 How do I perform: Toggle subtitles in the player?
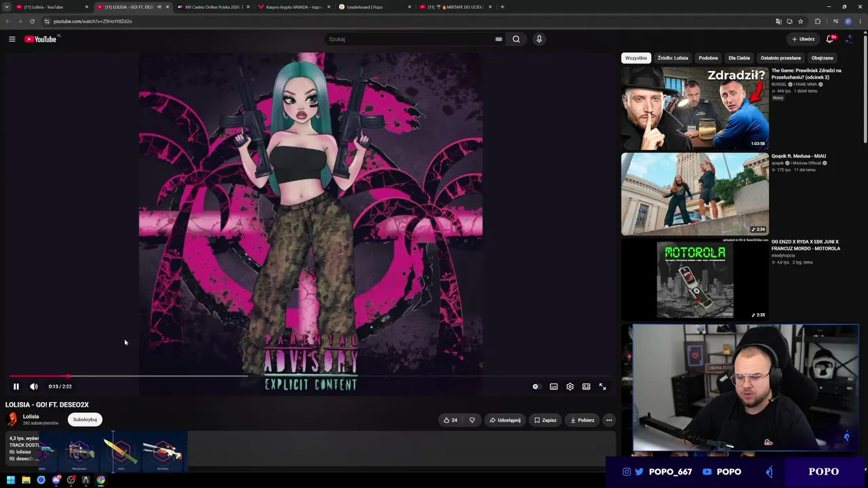pyautogui.click(x=553, y=386)
